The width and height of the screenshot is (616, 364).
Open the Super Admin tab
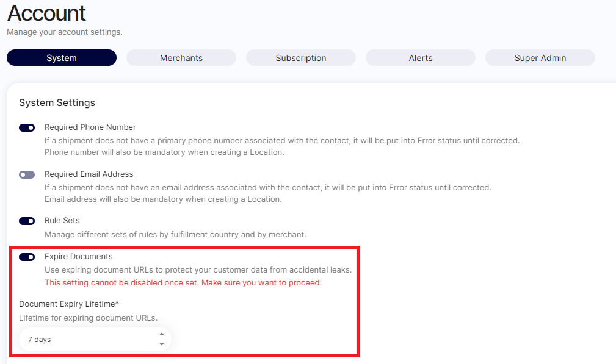540,58
